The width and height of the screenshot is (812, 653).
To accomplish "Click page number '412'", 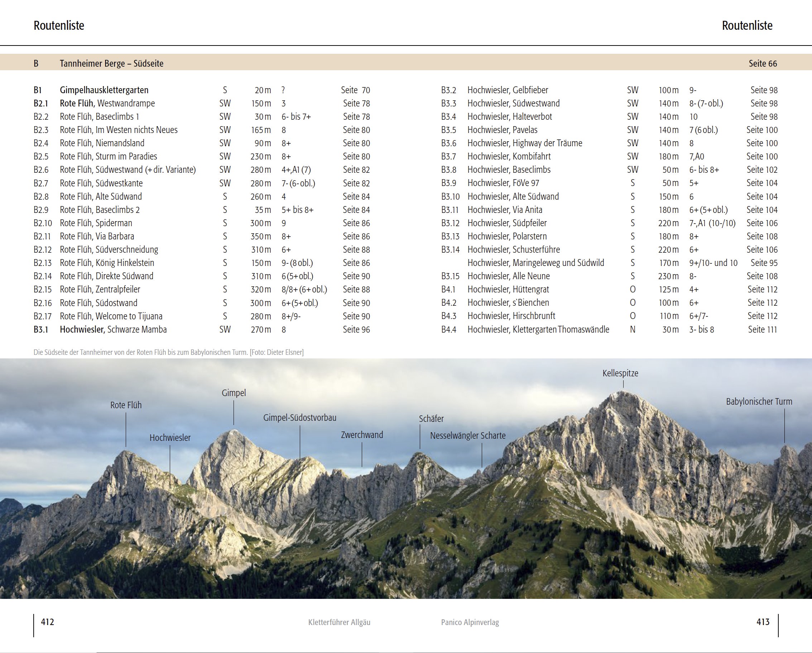I will click(x=47, y=622).
